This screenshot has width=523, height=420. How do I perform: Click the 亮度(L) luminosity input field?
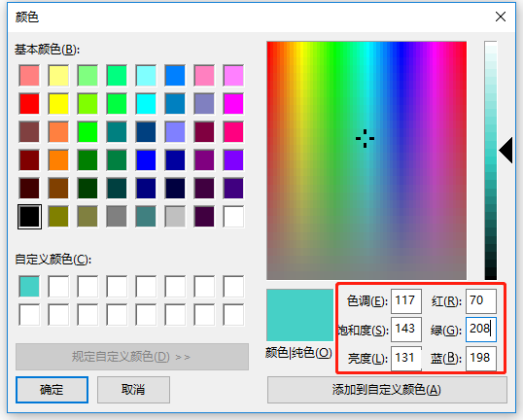pyautogui.click(x=406, y=359)
